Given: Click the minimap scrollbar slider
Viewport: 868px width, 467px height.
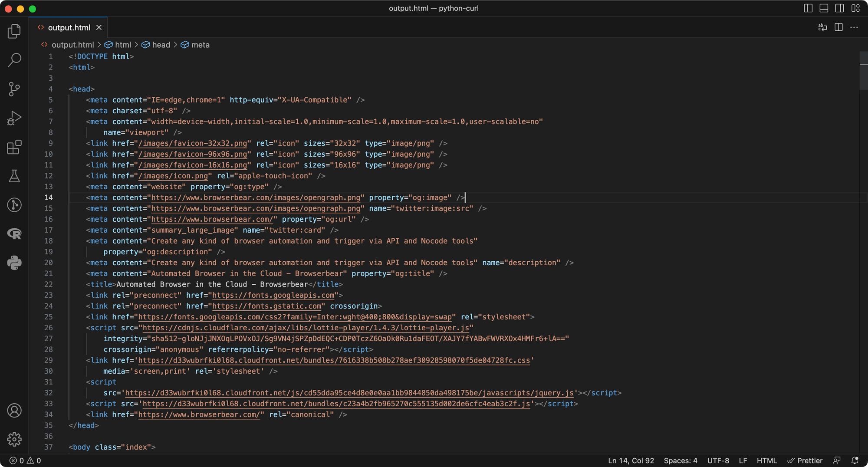Looking at the screenshot, I should coord(863,70).
